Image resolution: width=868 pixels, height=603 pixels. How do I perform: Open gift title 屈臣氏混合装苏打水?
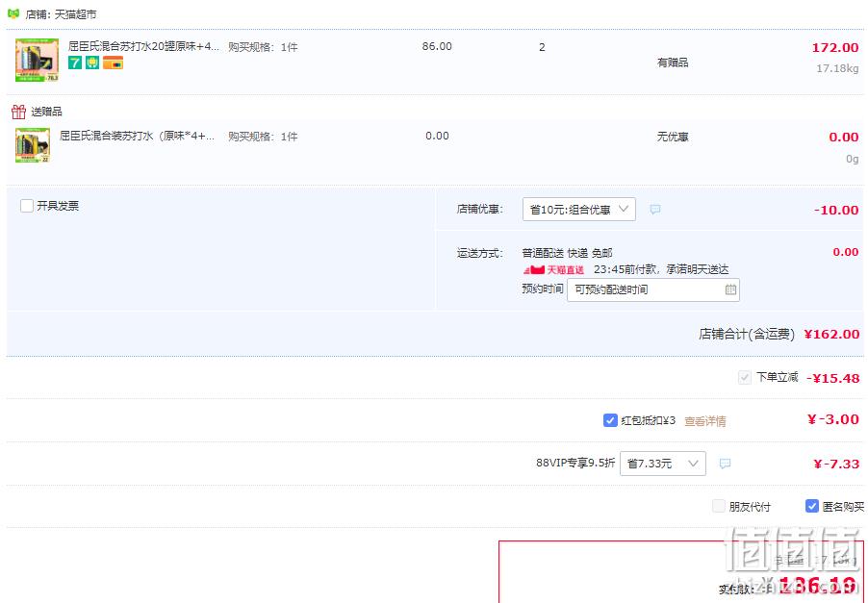[137, 136]
